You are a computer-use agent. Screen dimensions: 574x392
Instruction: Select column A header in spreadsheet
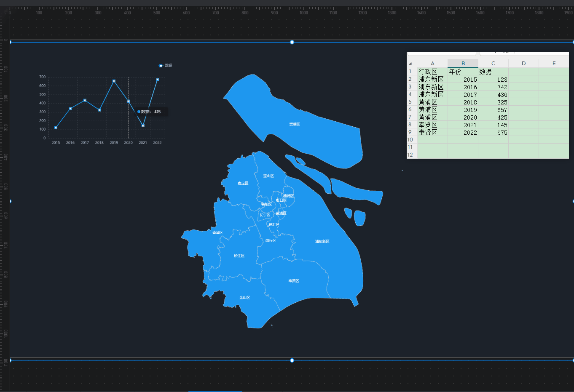point(432,64)
